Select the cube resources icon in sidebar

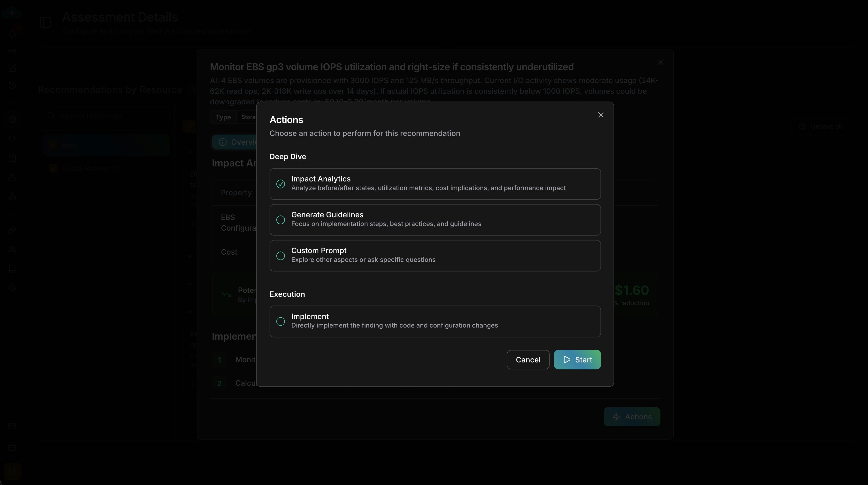(x=13, y=119)
